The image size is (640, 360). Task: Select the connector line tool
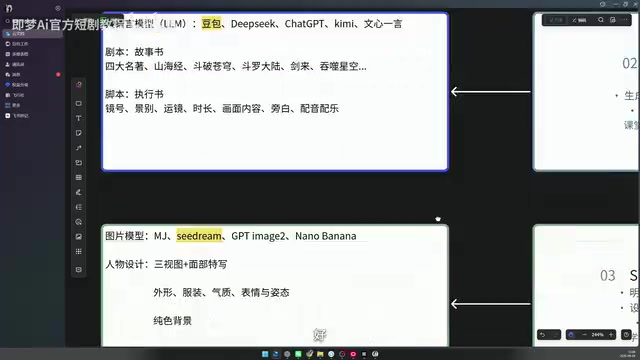click(x=79, y=148)
